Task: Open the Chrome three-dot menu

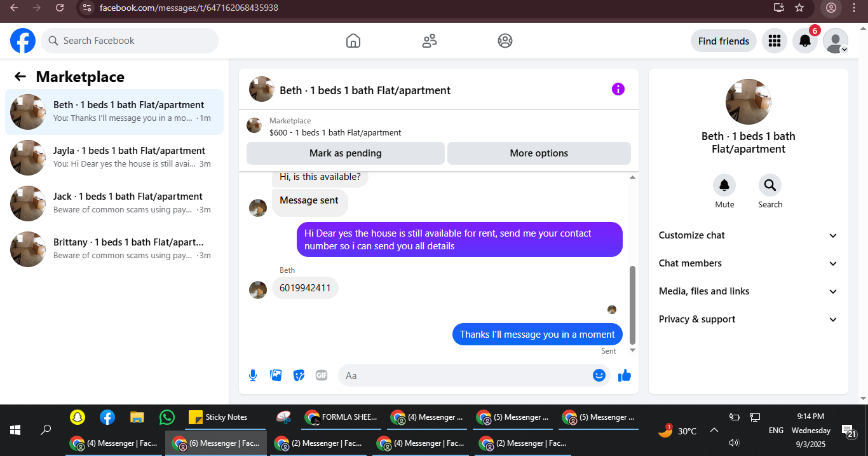Action: tap(854, 8)
